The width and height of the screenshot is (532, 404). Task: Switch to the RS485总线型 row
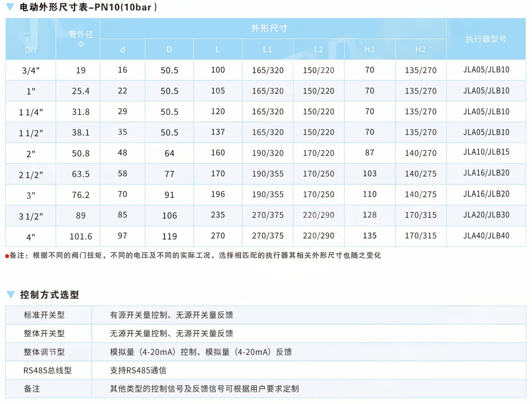tap(48, 370)
